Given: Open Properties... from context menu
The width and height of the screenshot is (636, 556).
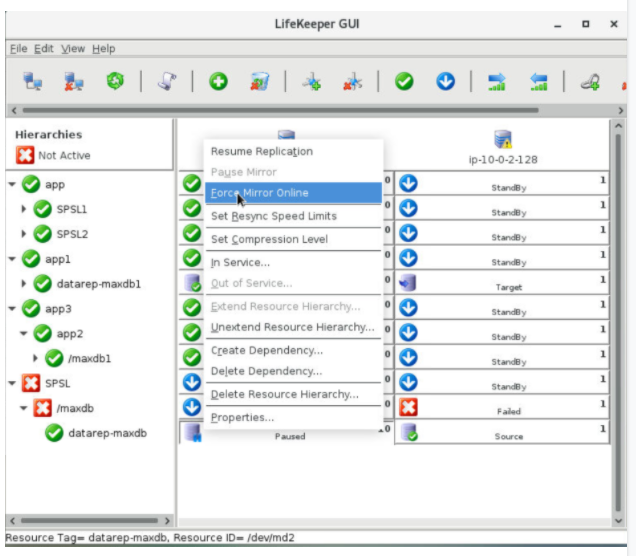Looking at the screenshot, I should pyautogui.click(x=293, y=417).
